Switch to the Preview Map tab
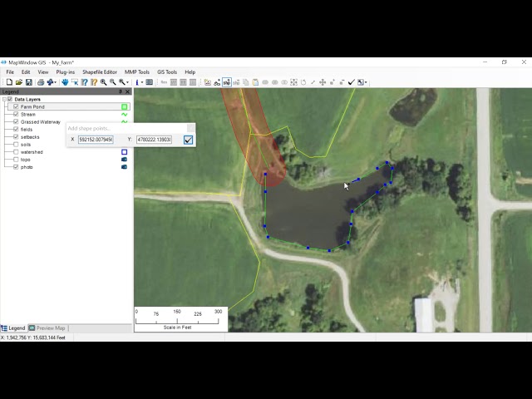This screenshot has height=399, width=532. pyautogui.click(x=47, y=328)
